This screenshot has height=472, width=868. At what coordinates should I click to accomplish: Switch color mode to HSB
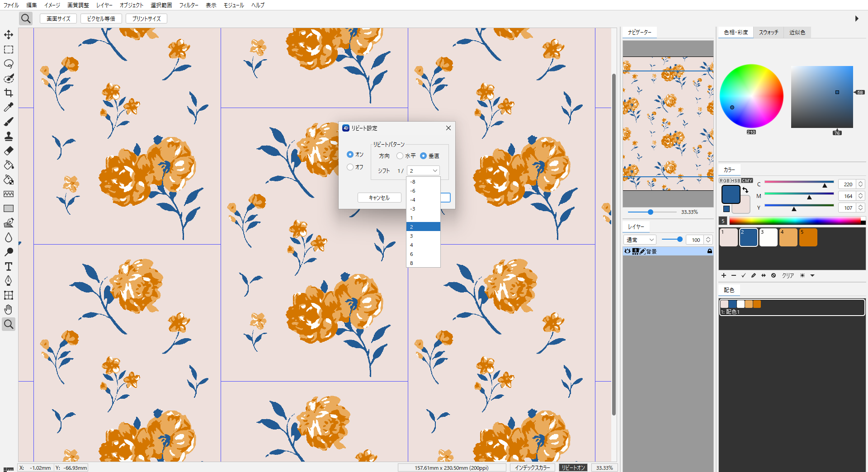pos(736,180)
